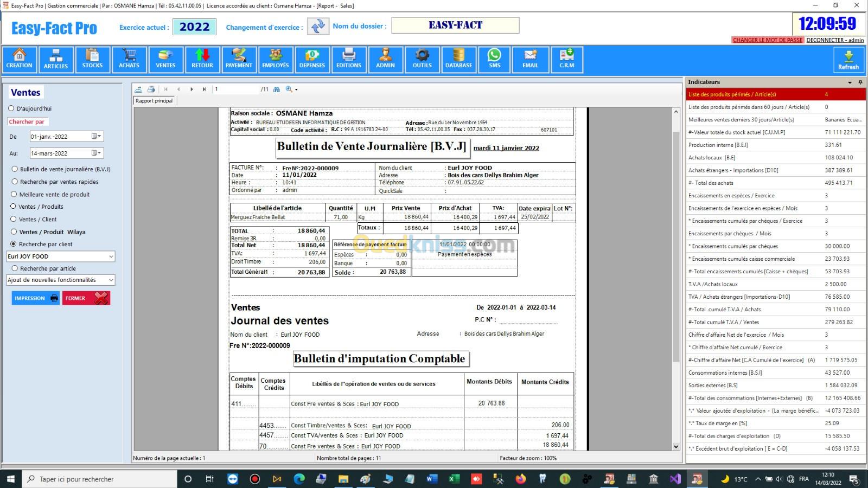868x488 pixels.
Task: Select the D'aujourd'hui radio button
Action: pos(11,108)
